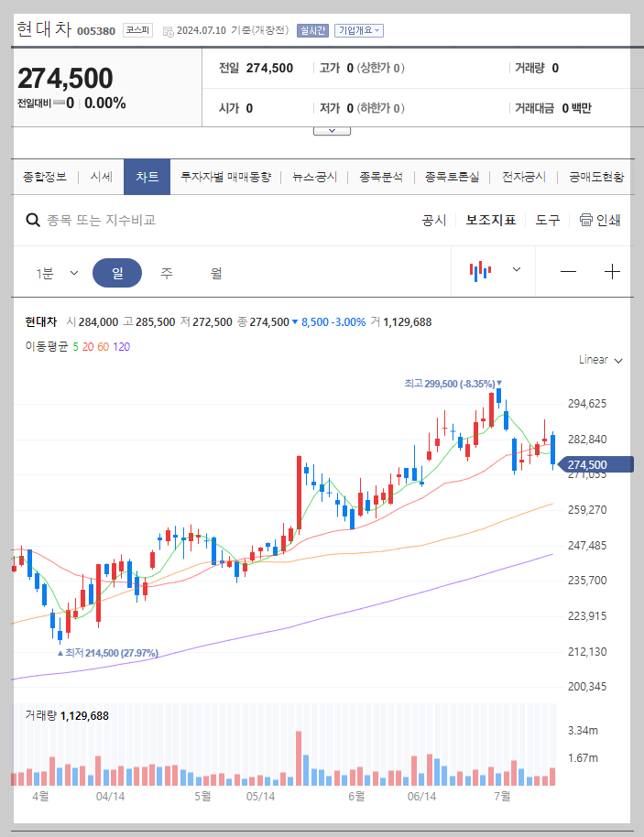This screenshot has height=837, width=644.
Task: Click the 현대차 stock name heading
Action: pyautogui.click(x=44, y=28)
